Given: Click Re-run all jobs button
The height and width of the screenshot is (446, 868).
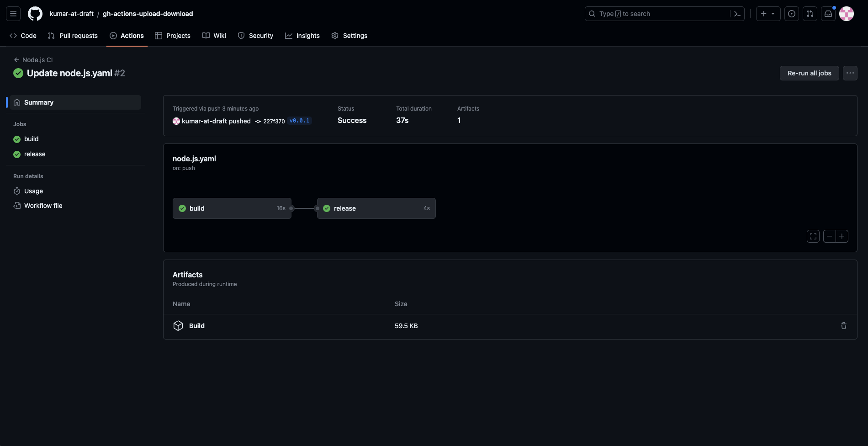Looking at the screenshot, I should 809,73.
